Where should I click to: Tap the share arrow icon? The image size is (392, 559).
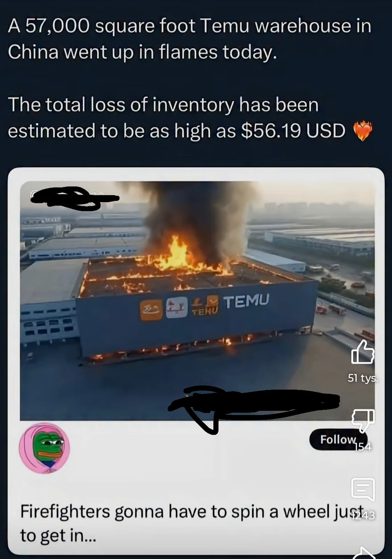(364, 552)
